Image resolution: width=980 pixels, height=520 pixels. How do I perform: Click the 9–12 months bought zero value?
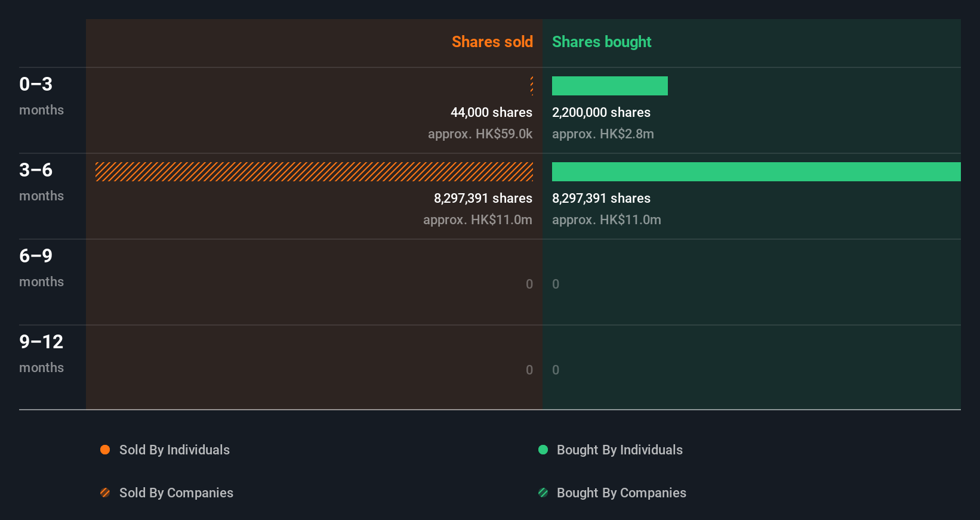(x=556, y=370)
